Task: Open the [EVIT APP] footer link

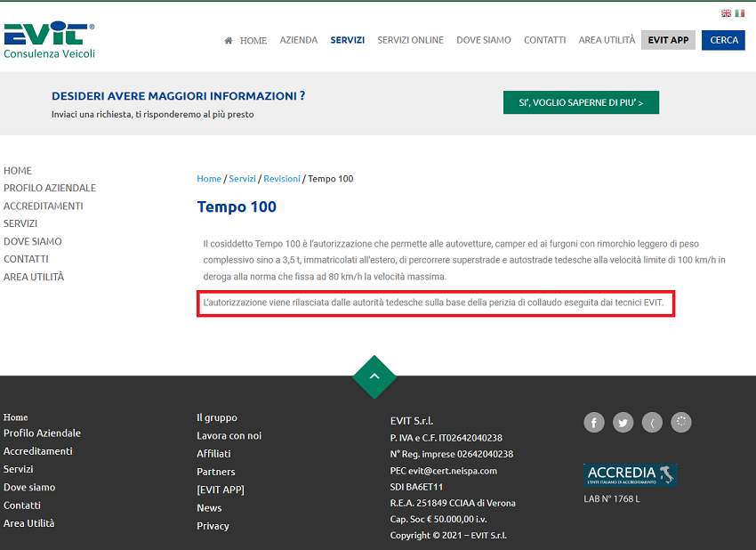Action: 221,489
